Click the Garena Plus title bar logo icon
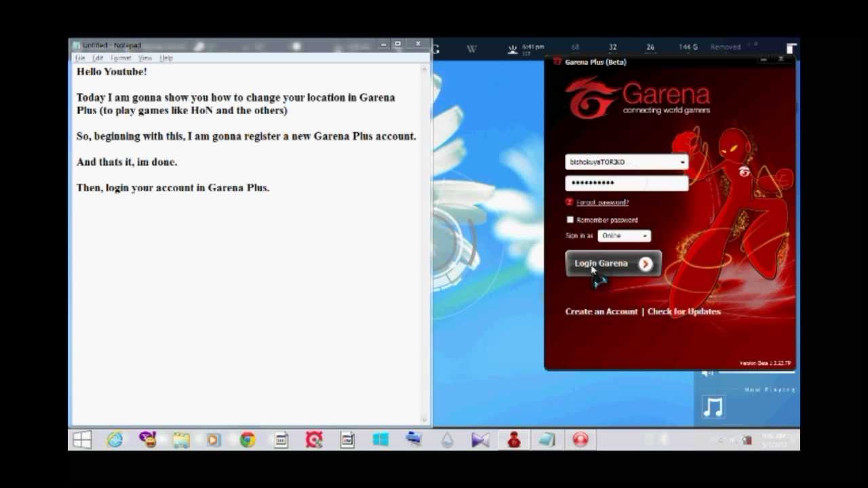The height and width of the screenshot is (488, 868). 557,62
